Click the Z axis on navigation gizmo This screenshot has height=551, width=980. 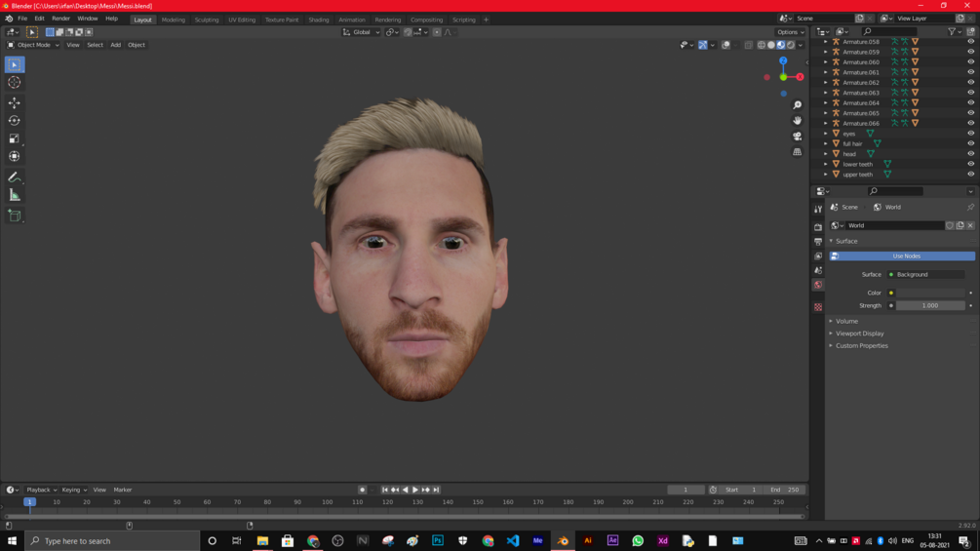pyautogui.click(x=783, y=60)
